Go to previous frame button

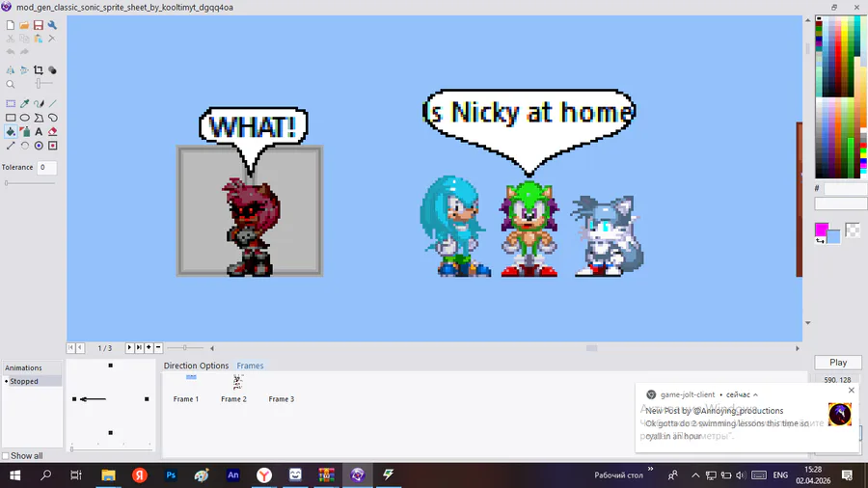pos(80,347)
